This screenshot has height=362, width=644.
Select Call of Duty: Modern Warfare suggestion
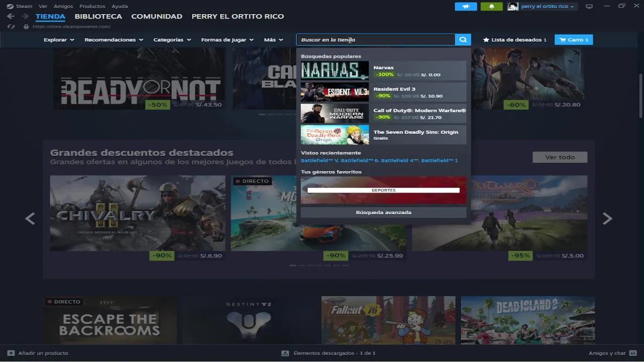(x=383, y=114)
